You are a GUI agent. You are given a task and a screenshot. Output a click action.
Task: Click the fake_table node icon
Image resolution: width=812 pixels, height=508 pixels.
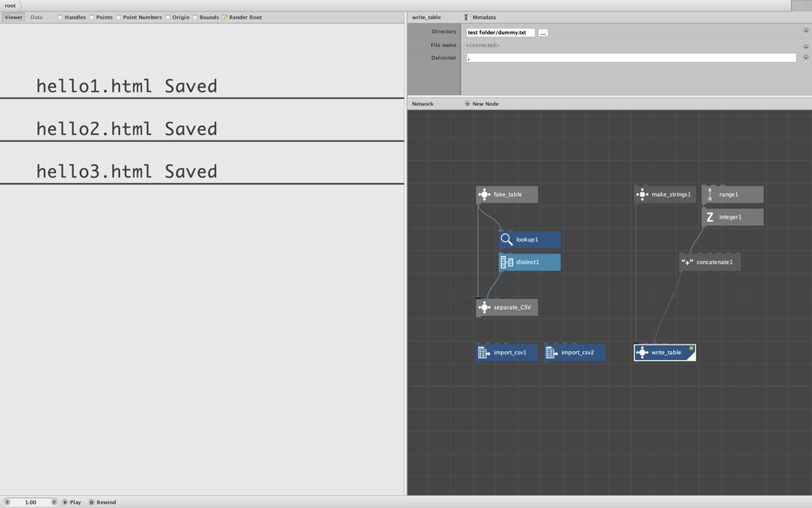coord(484,194)
